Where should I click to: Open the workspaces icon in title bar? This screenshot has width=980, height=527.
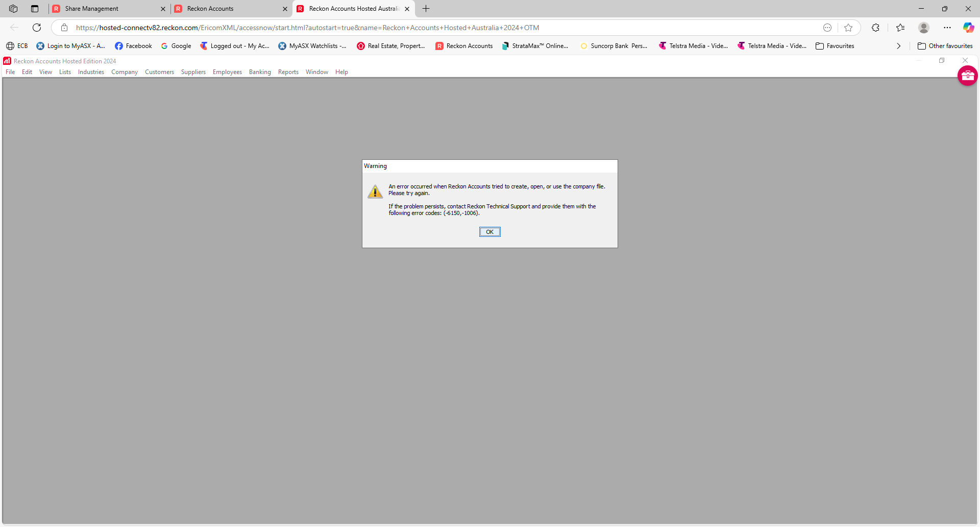13,9
